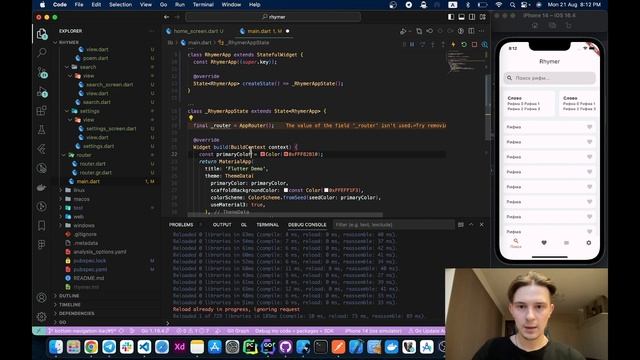This screenshot has height=360, width=640.
Task: Tap the search tab in simulator bottom bar
Action: [516, 243]
